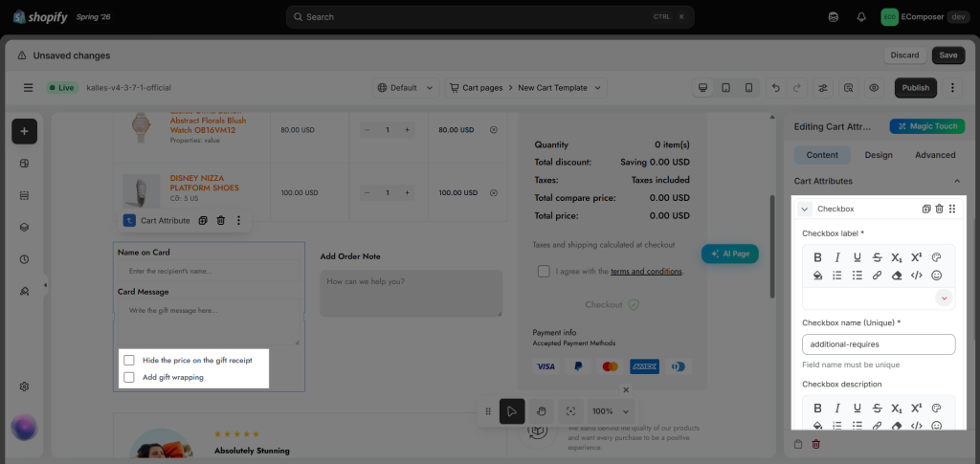Insert bulleted list in Checkbox label editor
Viewport: 980px width, 464px height.
[x=857, y=276]
